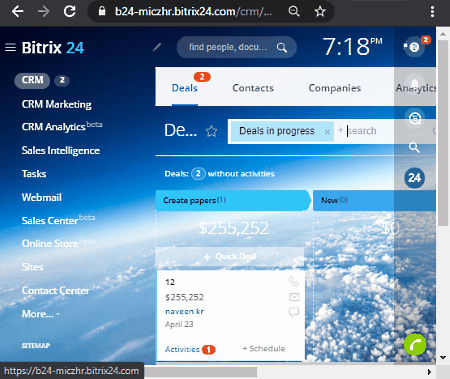Open the Bitrix24 round 24 icon
Viewport: 450px width, 379px height.
[x=414, y=178]
